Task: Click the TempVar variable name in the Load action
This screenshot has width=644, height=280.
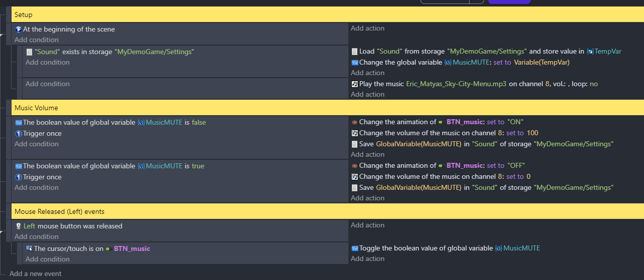Action: point(608,52)
